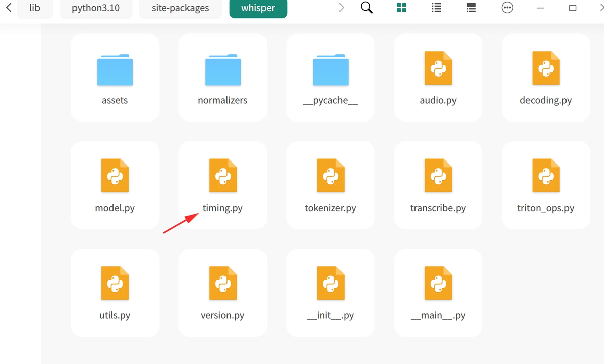Open the more options ellipsis menu
604x364 pixels.
(x=507, y=7)
